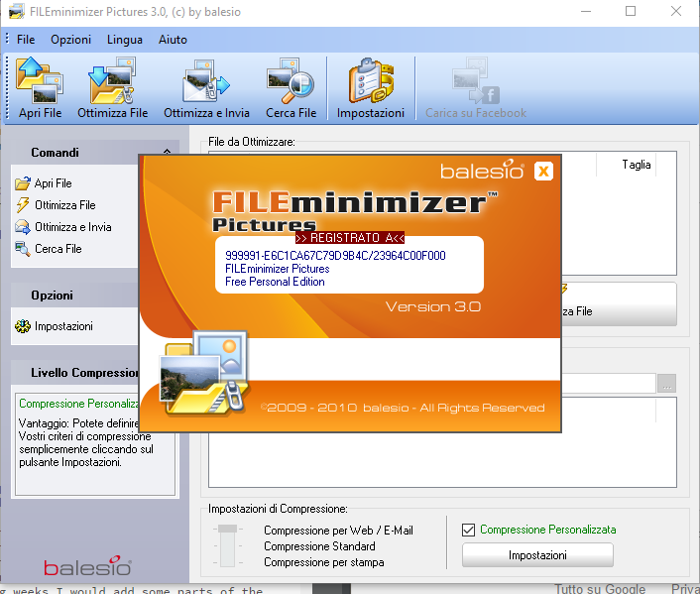This screenshot has height=594, width=700.
Task: Click the Opzioni panel header
Action: pyautogui.click(x=74, y=296)
